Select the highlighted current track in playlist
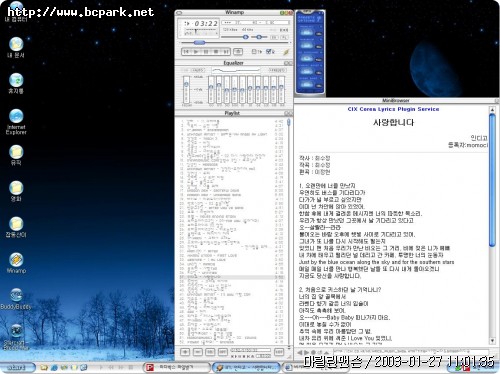 coord(232,277)
